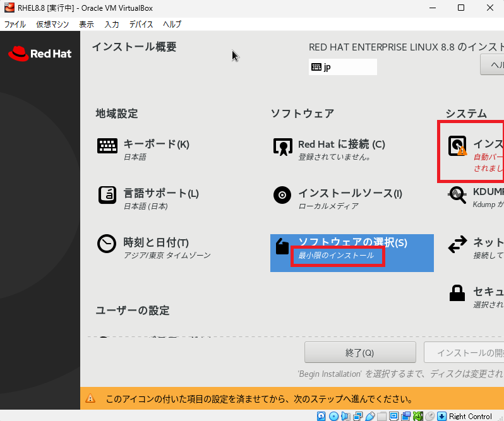Open インストールソース(I) settings
Screen dimensions: 504x421
[x=350, y=193]
